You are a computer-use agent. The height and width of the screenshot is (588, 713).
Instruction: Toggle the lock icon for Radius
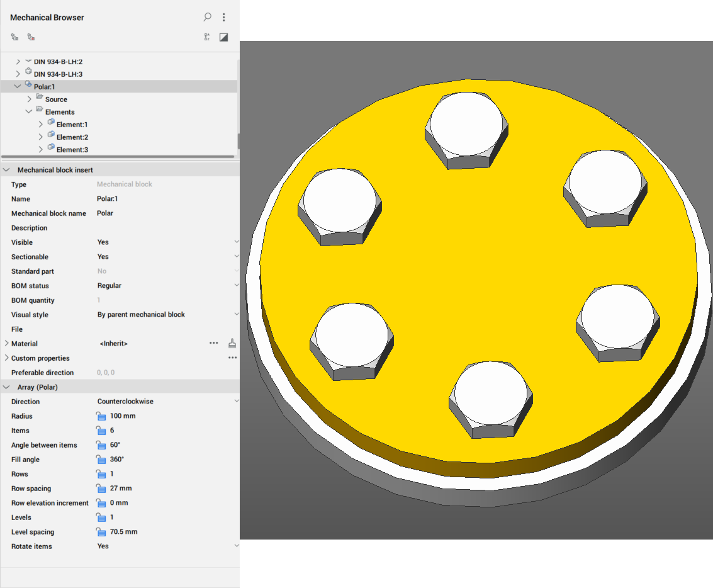click(101, 416)
